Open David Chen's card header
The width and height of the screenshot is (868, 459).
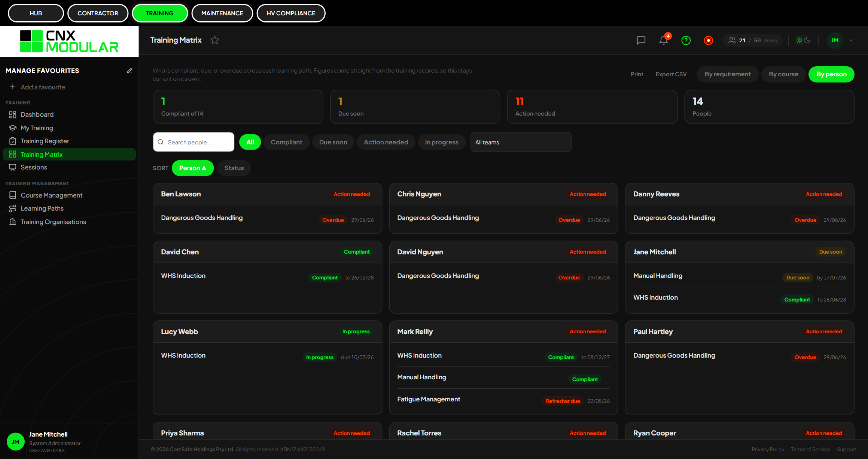click(x=267, y=252)
